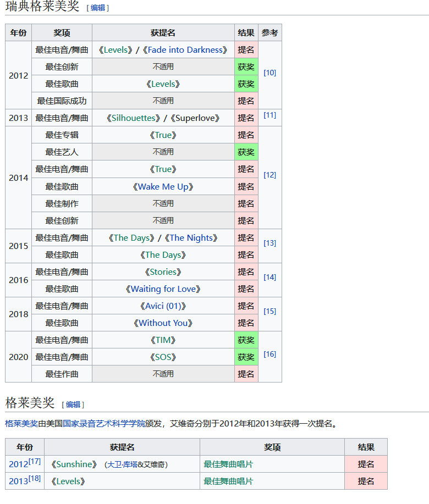Follow reference [12] for 2014

(270, 175)
